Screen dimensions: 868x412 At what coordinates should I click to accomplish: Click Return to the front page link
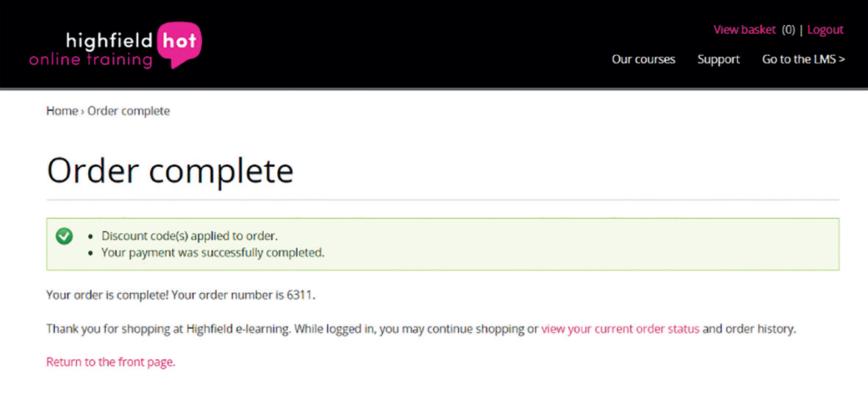tap(110, 362)
